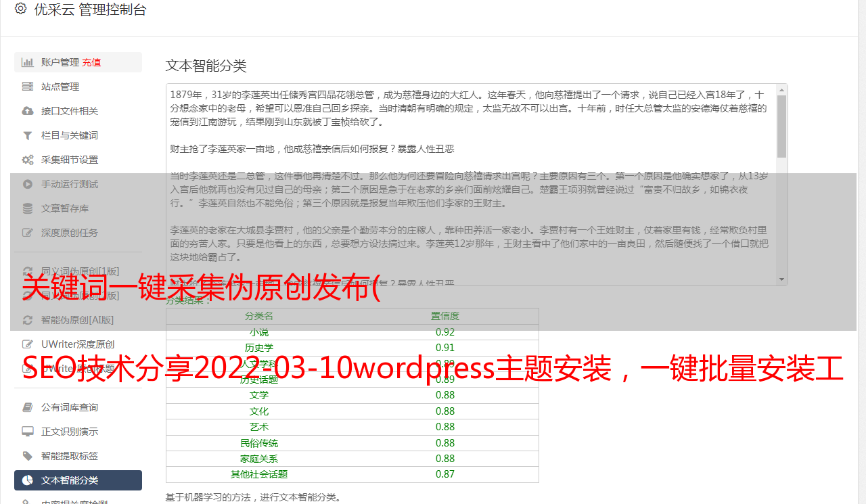Click the 0.89 value in the 历史话题 row

point(445,380)
